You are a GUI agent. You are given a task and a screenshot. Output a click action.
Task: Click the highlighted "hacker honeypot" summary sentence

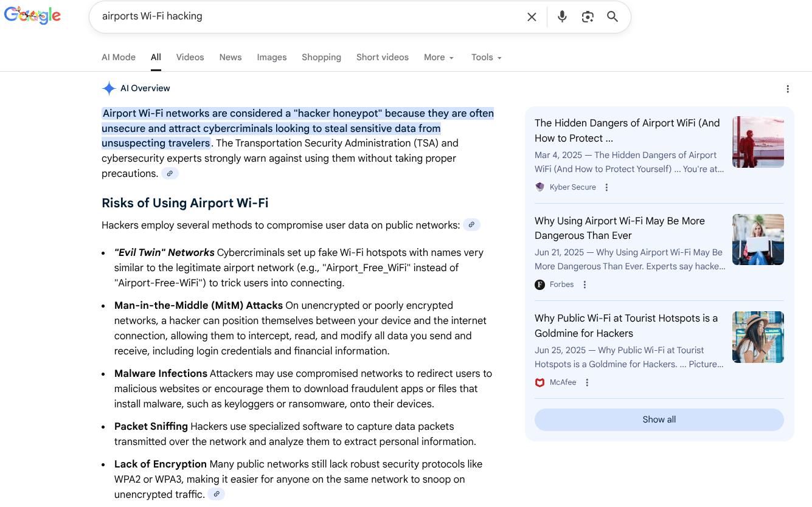coord(297,128)
